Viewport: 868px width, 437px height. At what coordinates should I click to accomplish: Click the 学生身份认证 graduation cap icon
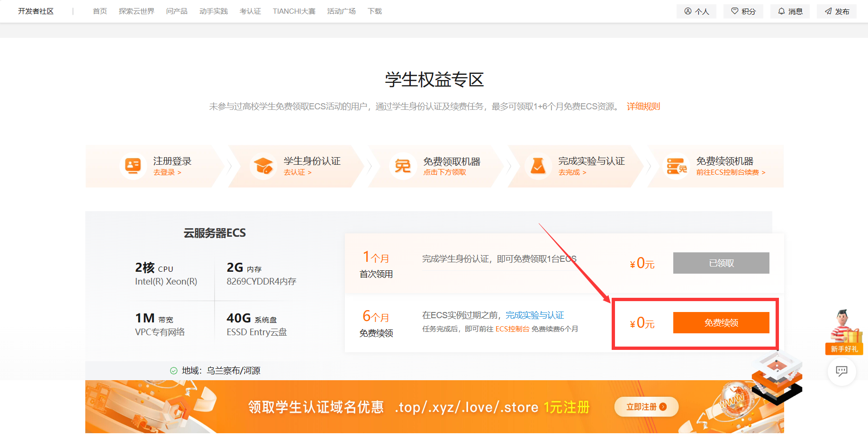coord(263,166)
